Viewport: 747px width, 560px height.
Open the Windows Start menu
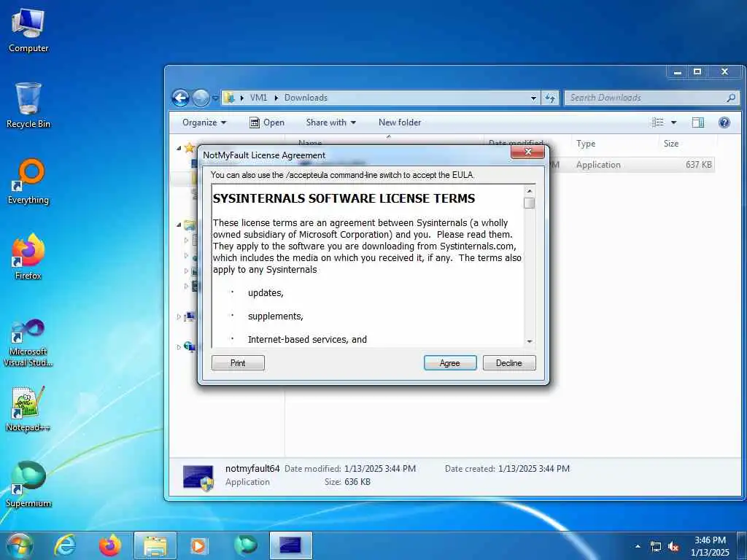pyautogui.click(x=19, y=545)
